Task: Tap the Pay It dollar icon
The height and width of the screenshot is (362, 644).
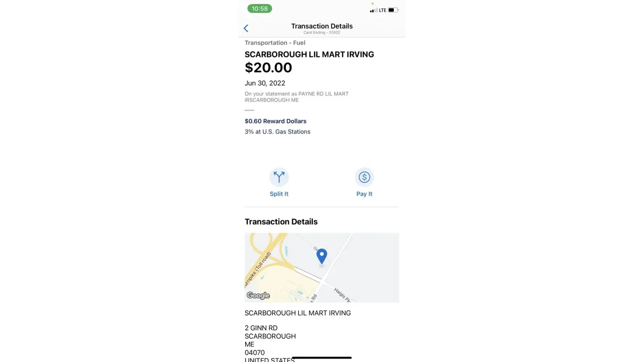Action: click(364, 177)
